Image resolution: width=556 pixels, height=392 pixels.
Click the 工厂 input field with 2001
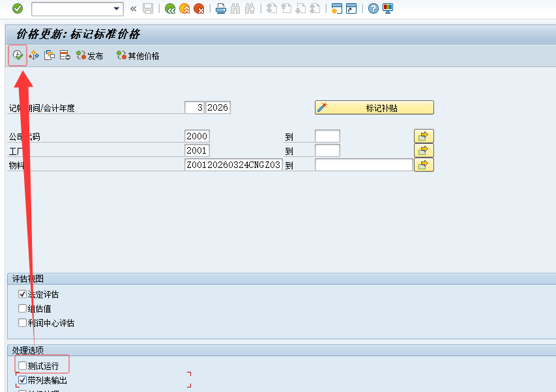197,150
